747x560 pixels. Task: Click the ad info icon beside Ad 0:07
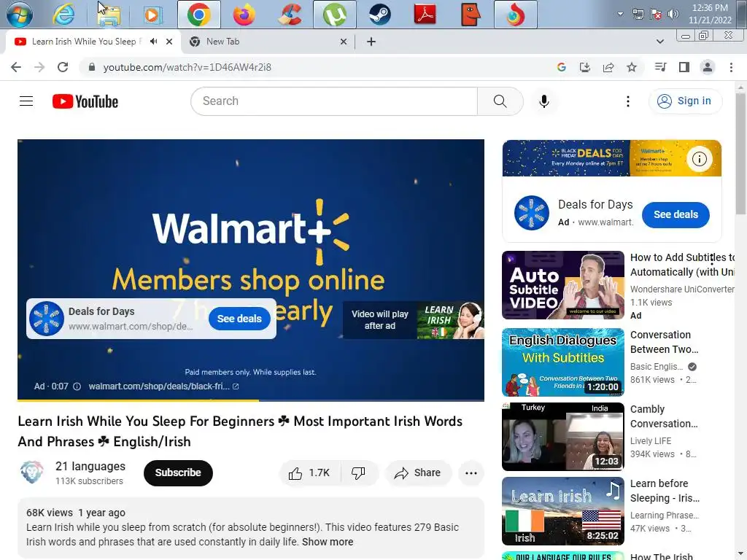[77, 386]
